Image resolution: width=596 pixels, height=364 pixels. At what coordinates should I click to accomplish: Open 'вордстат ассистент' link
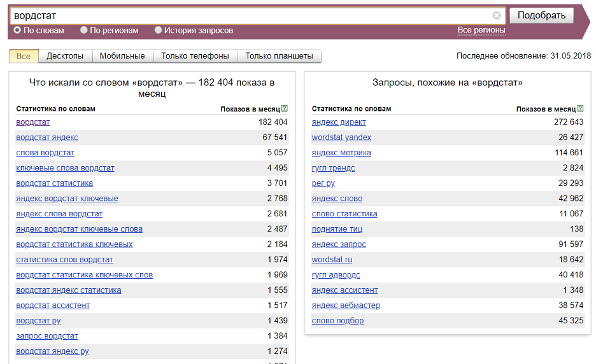point(53,305)
